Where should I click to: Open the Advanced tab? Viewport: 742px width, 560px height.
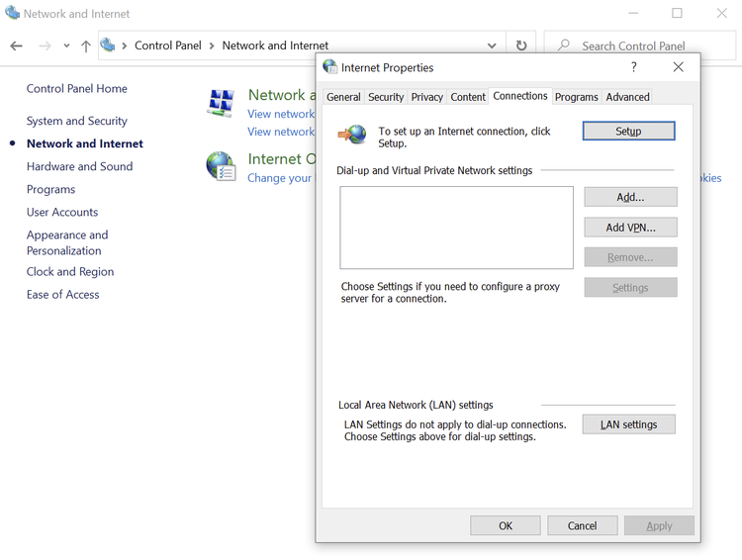coord(627,97)
